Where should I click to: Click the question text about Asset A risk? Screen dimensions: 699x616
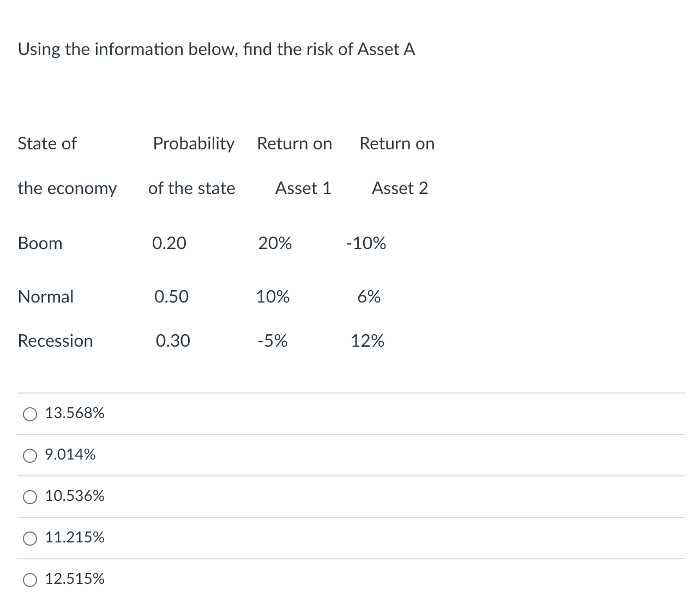pos(216,50)
